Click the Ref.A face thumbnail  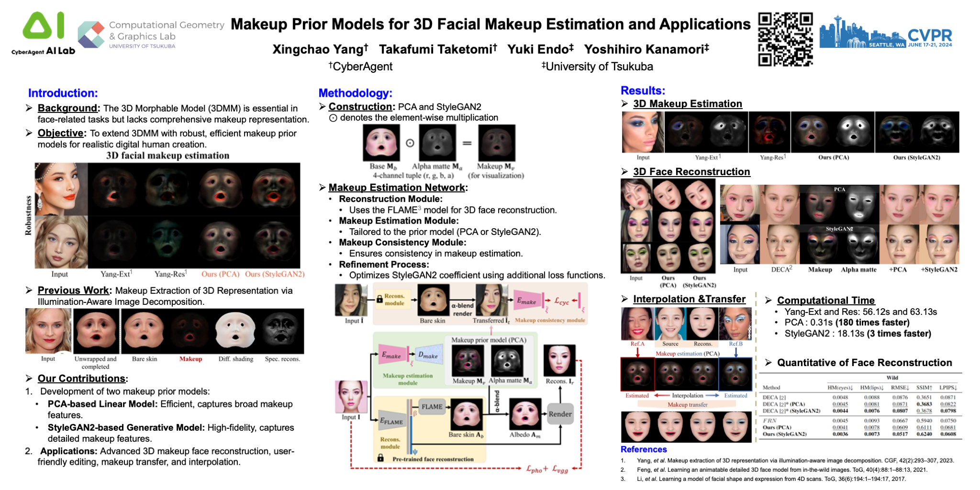coord(637,323)
